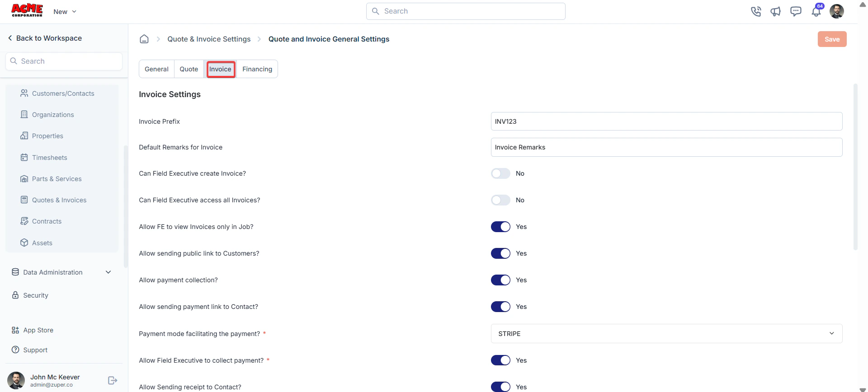
Task: Click Quote & Invoice Settings breadcrumb
Action: coord(209,39)
